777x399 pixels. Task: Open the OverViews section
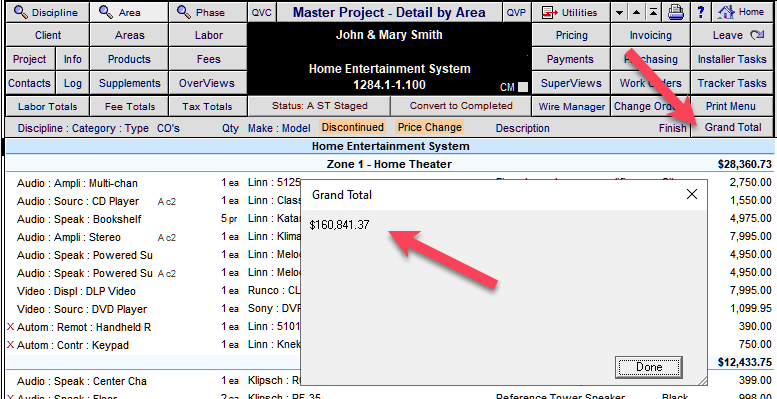(208, 83)
